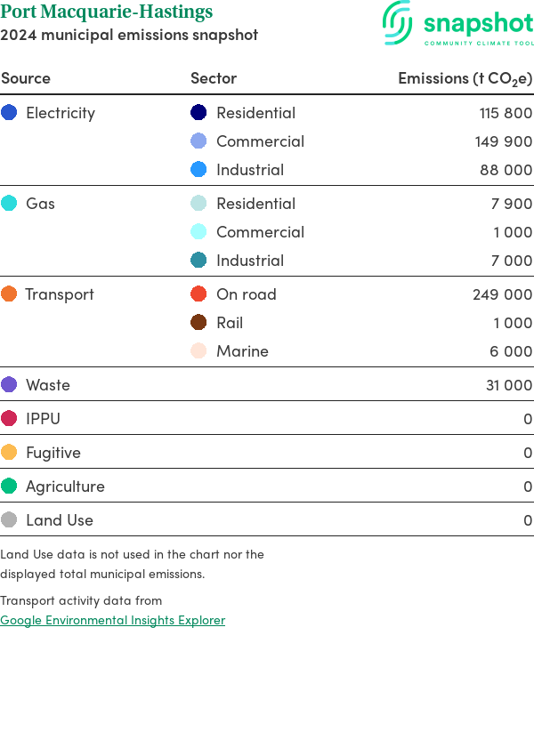Click the purple Waste source dot
534x756 pixels.
coord(9,385)
